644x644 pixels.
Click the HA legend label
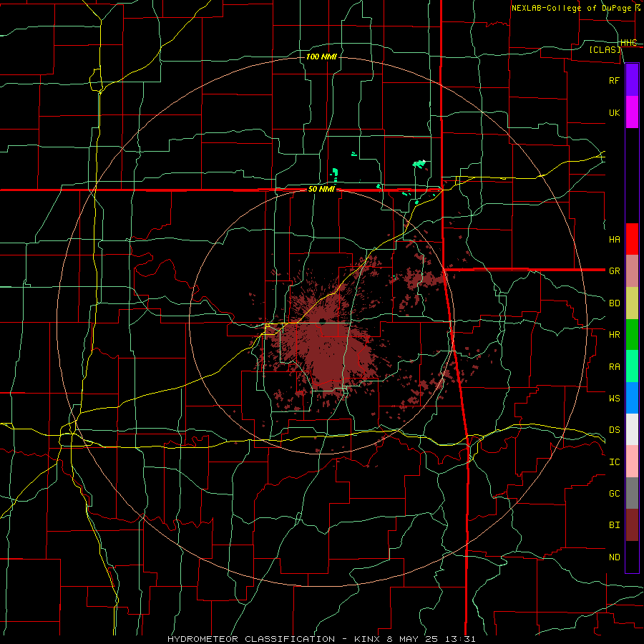click(615, 239)
